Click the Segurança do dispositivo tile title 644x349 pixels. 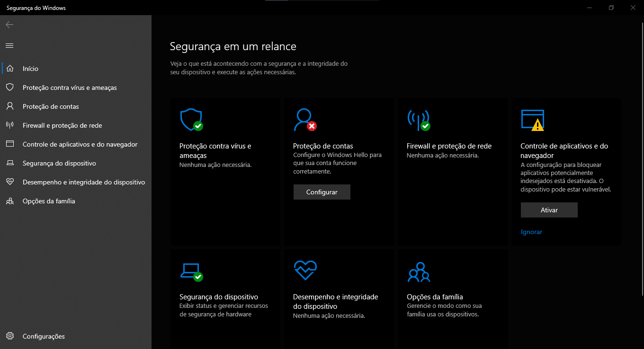tap(219, 297)
